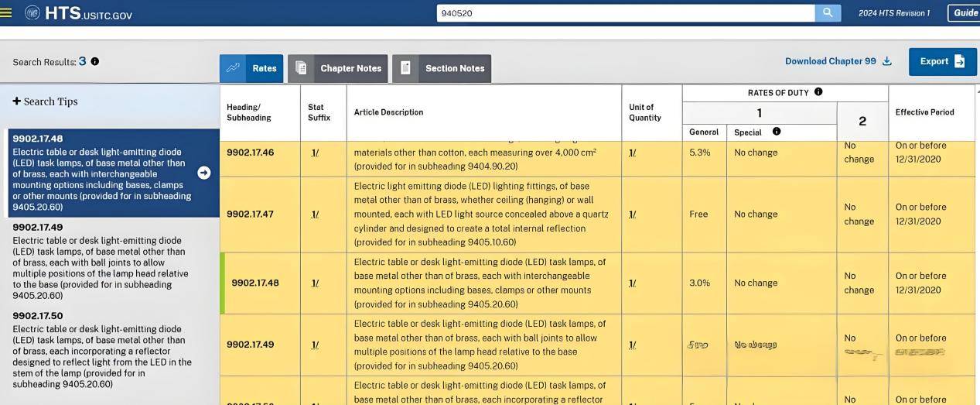Click HTS.USITC.GOV site title
This screenshot has width=980, height=405.
(x=88, y=13)
